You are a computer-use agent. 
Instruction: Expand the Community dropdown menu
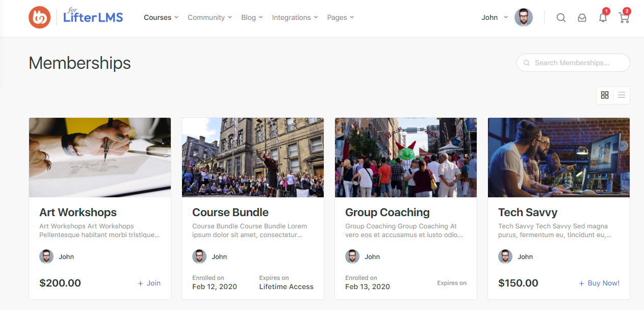(x=209, y=17)
